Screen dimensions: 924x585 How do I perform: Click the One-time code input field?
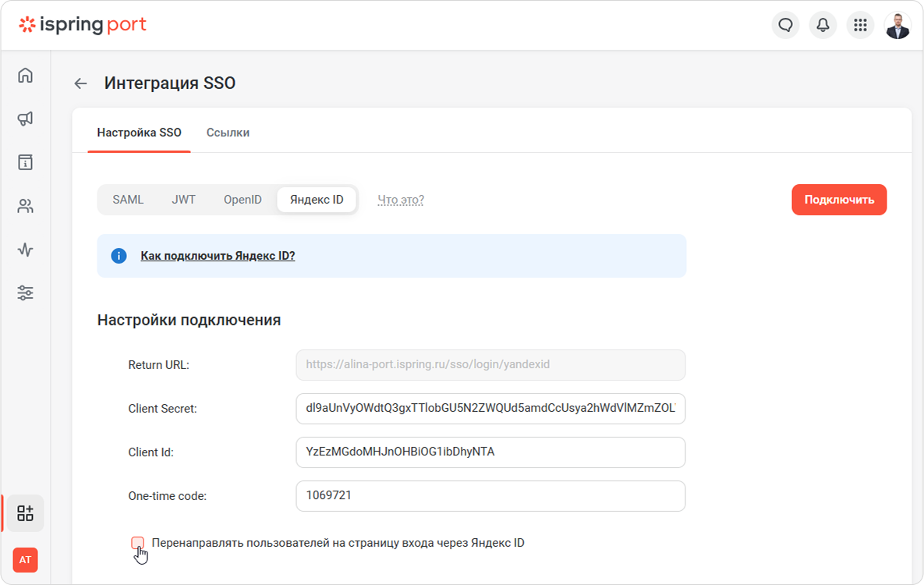[490, 496]
